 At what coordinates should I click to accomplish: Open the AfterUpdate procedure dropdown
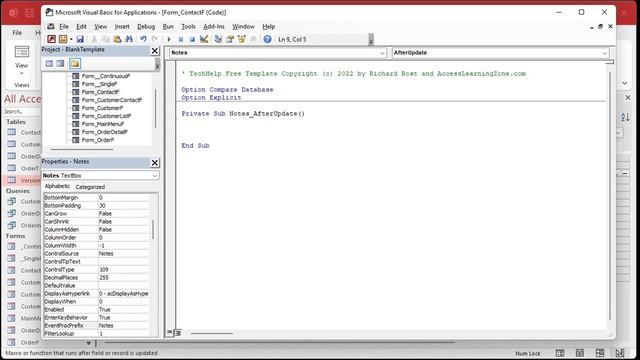pos(604,53)
